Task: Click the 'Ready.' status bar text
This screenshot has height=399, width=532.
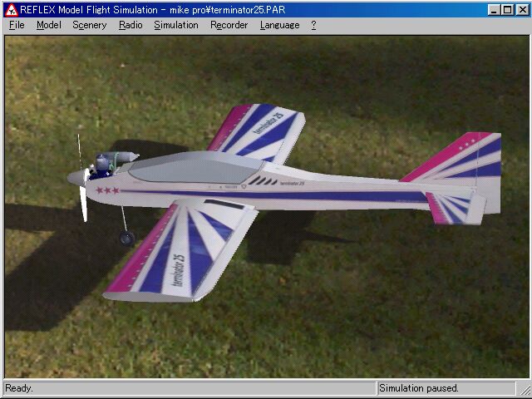Action: [19, 388]
